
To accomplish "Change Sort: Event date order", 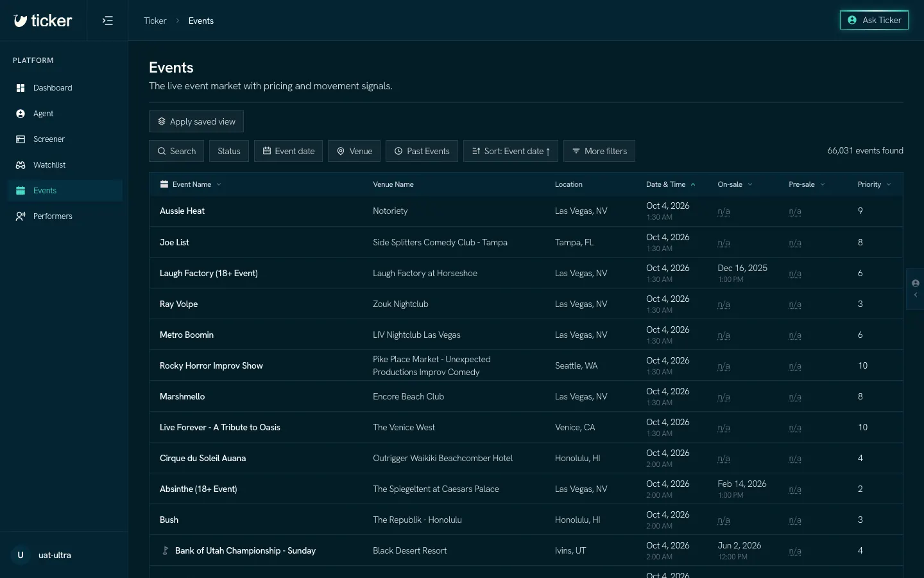I will click(511, 151).
